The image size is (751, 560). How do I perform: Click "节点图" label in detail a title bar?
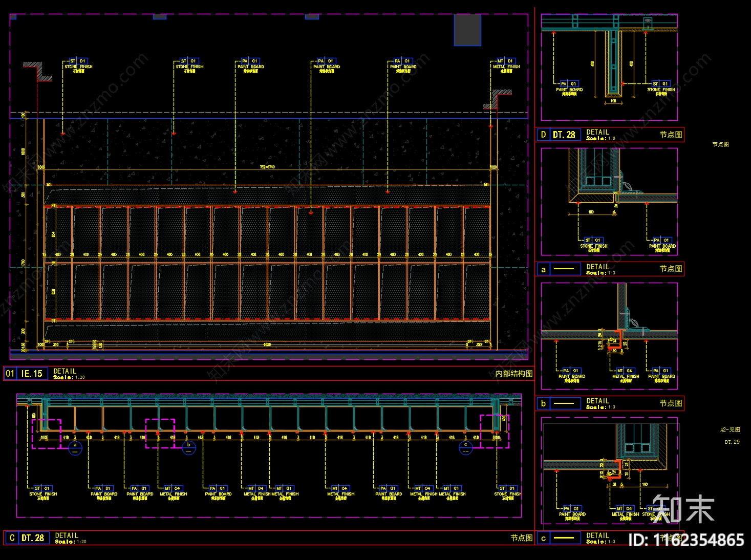(x=671, y=269)
